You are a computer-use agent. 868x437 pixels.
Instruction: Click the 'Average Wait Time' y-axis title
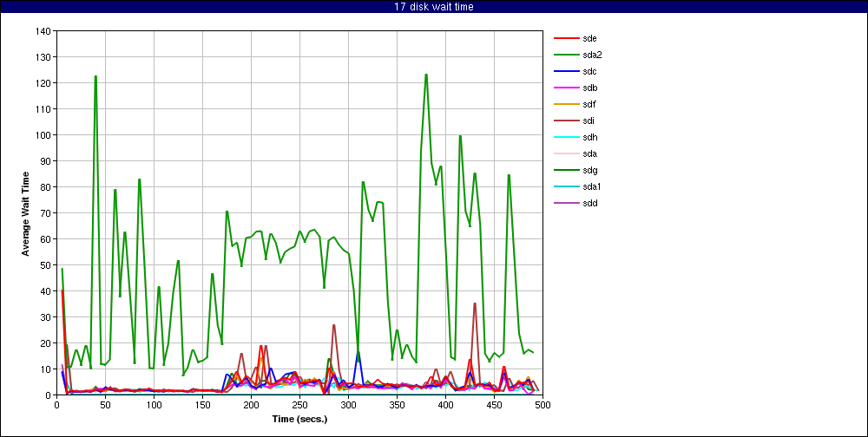[25, 213]
